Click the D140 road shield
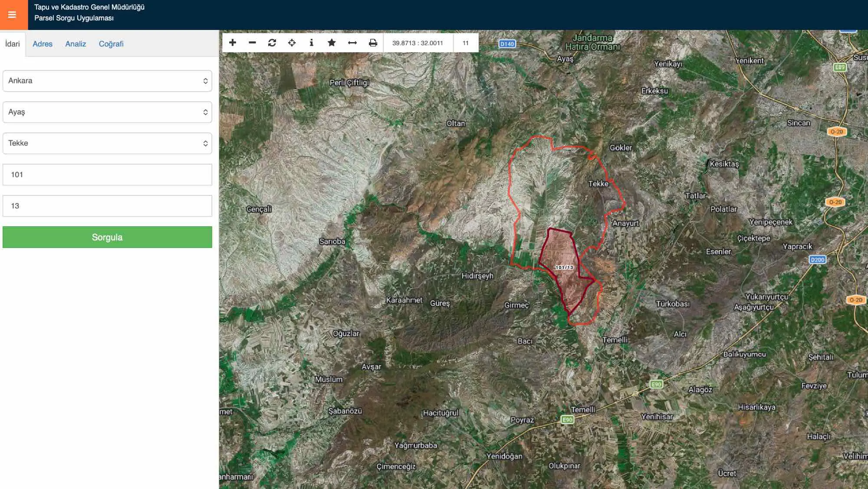868x489 pixels. pos(507,44)
